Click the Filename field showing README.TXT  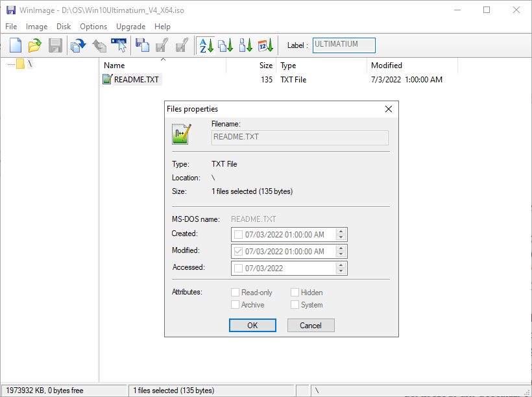300,138
